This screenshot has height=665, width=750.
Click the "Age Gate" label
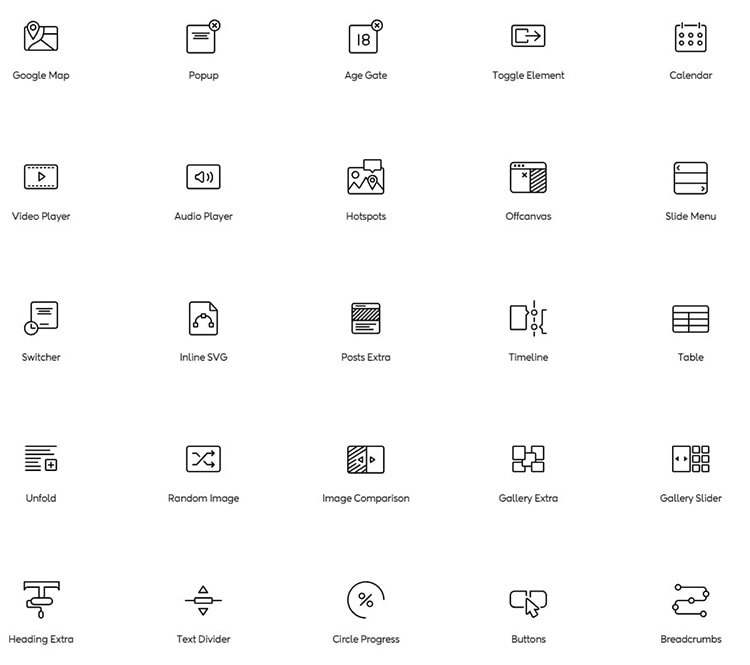366,75
